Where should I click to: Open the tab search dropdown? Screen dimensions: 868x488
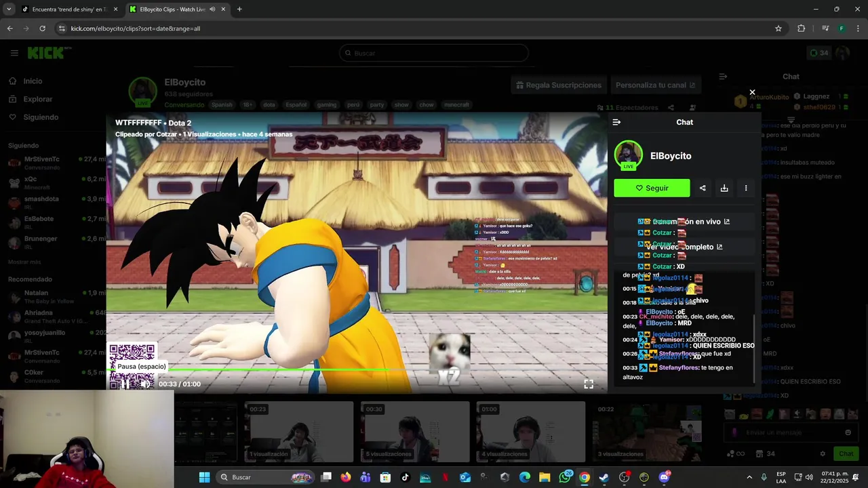pyautogui.click(x=9, y=9)
